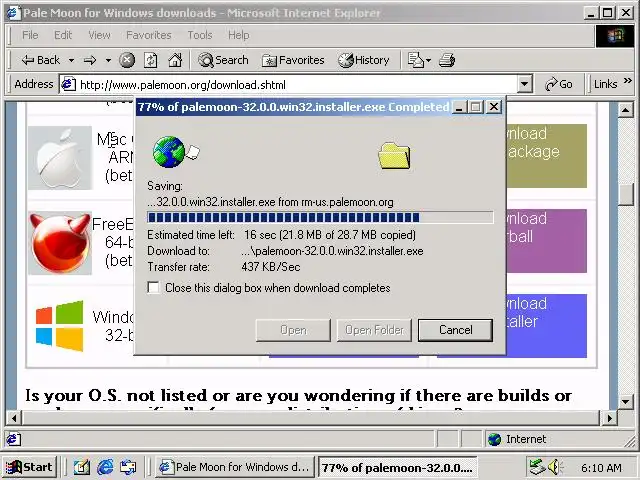Click the horizontal scrollbar left arrow
This screenshot has width=640, height=480.
(x=14, y=418)
